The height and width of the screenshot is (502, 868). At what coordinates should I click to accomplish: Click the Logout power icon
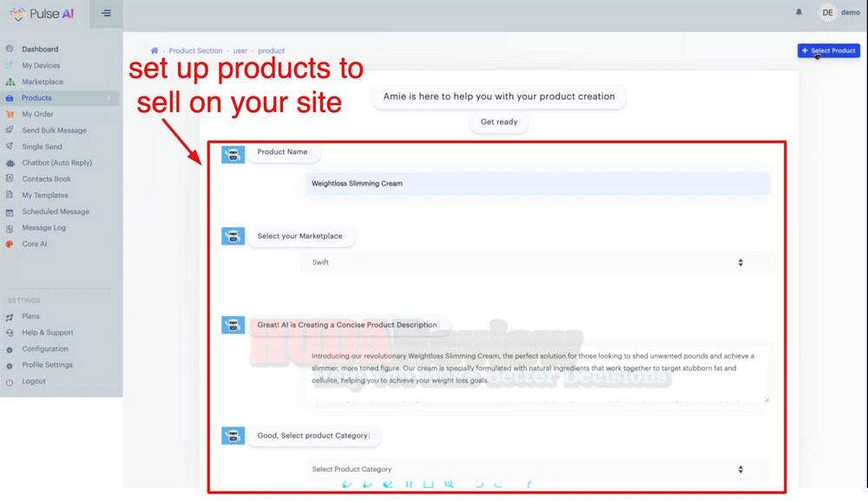[10, 382]
